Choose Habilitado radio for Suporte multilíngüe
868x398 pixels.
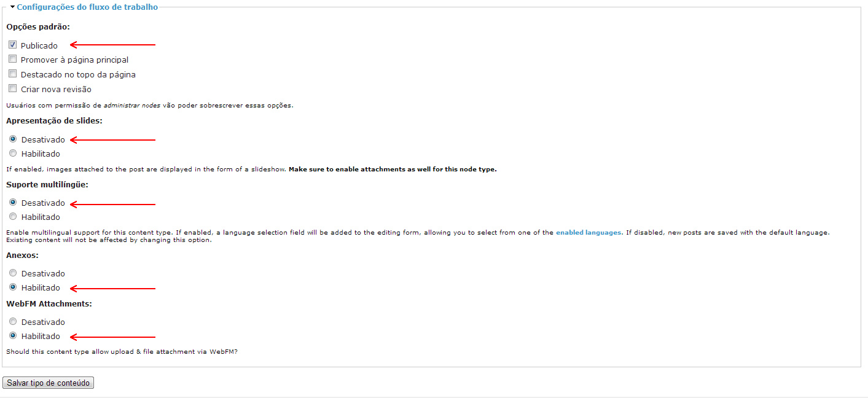tap(13, 217)
